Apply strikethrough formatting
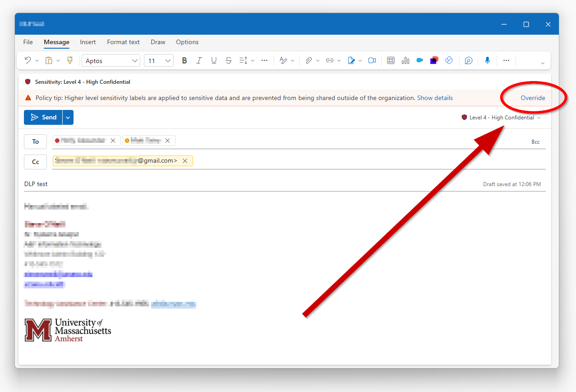Image resolution: width=576 pixels, height=392 pixels. tap(228, 60)
